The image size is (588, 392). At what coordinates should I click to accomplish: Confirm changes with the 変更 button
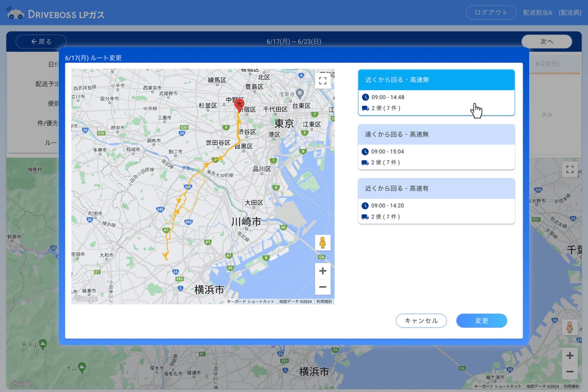point(481,321)
